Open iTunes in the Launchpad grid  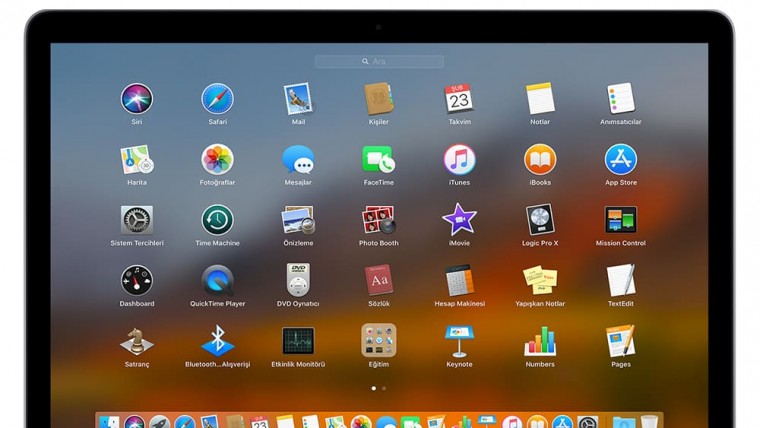coord(459,159)
